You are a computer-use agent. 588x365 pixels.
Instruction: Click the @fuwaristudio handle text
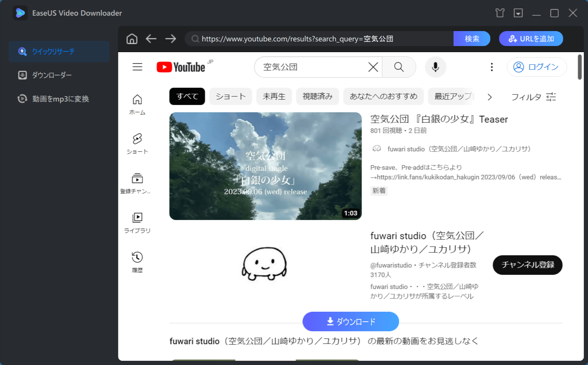(x=391, y=265)
